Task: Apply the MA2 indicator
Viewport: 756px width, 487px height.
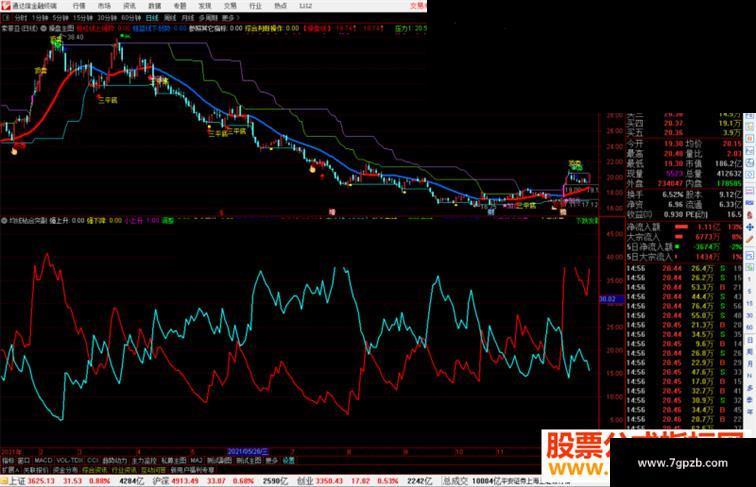Action: (196, 460)
